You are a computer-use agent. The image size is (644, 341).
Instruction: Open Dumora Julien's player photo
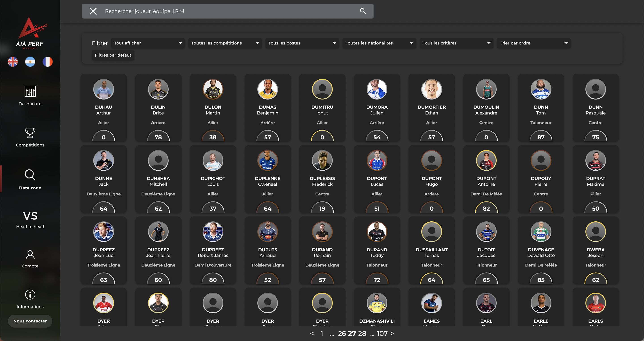(x=377, y=89)
